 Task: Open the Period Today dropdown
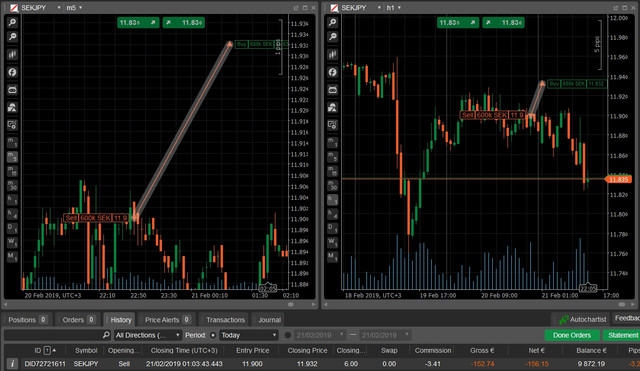coord(249,335)
